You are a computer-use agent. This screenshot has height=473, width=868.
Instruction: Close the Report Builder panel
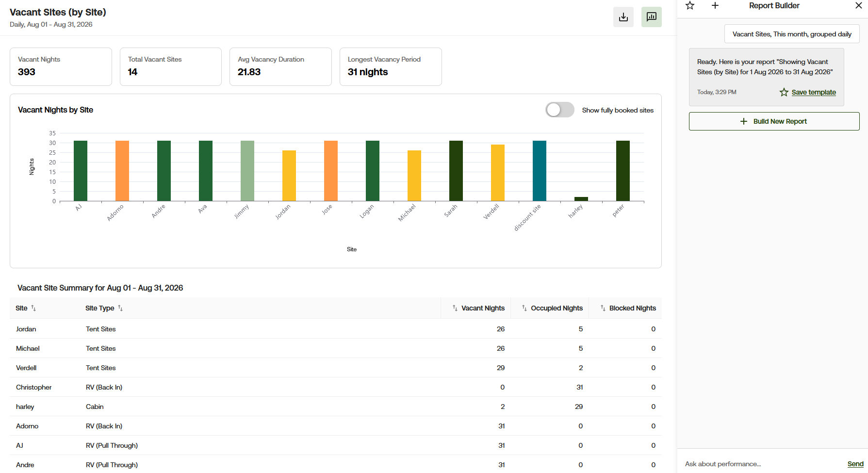(x=858, y=5)
